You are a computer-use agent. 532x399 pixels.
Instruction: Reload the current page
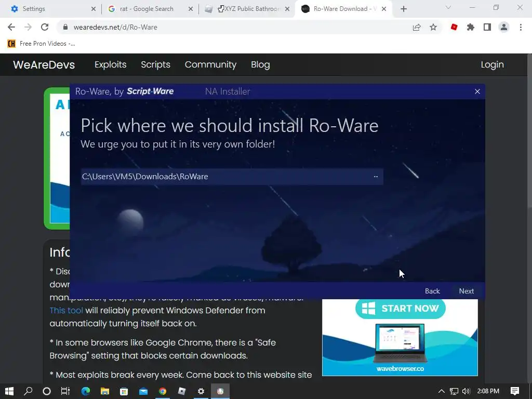coord(45,27)
